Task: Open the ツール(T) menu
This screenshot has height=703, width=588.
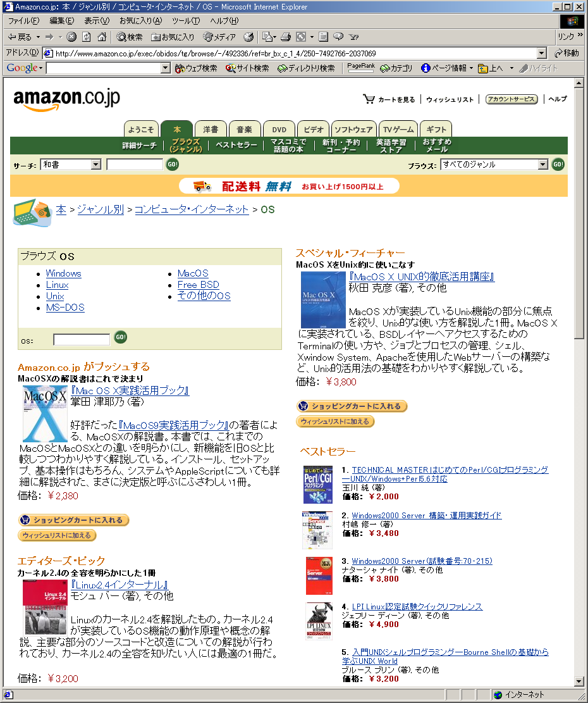Action: (185, 21)
